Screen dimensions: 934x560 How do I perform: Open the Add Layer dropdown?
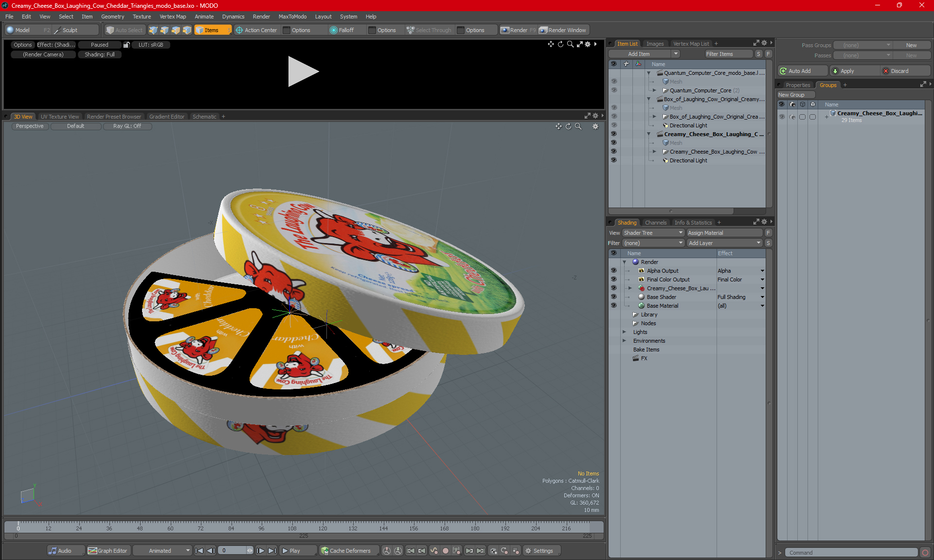(x=724, y=243)
